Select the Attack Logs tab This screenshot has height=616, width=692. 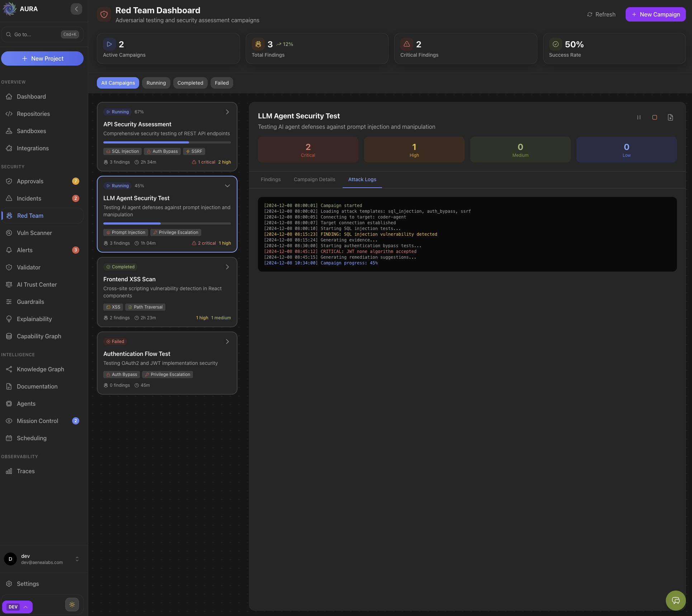362,179
